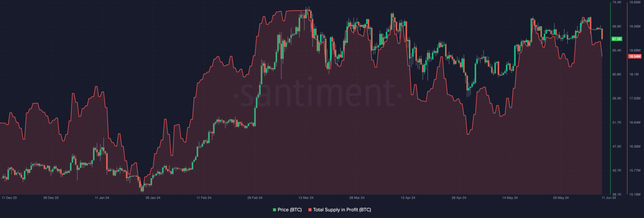Select the 11 Jun 24 date label
Image resolution: width=644 pixels, height=218 pixels.
[x=609, y=198]
